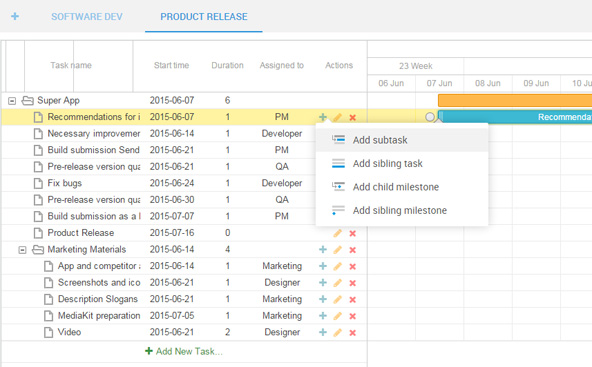Click start date 2015-06-24 of Fix bugs
The height and width of the screenshot is (367, 592).
coord(172,184)
